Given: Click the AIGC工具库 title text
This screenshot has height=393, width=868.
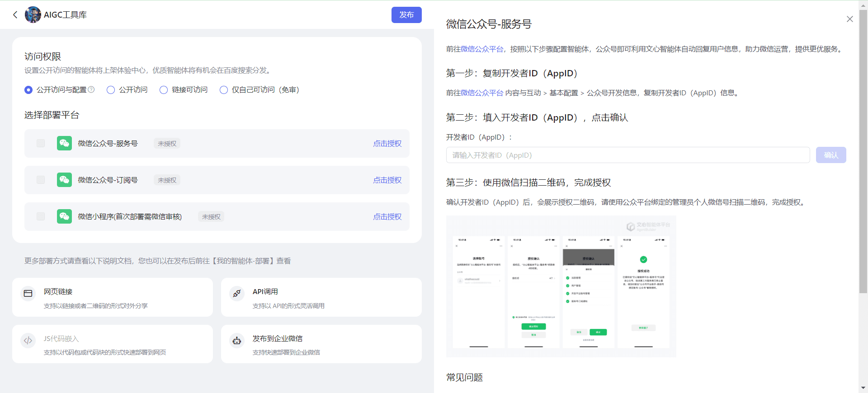Looking at the screenshot, I should pyautogui.click(x=65, y=15).
